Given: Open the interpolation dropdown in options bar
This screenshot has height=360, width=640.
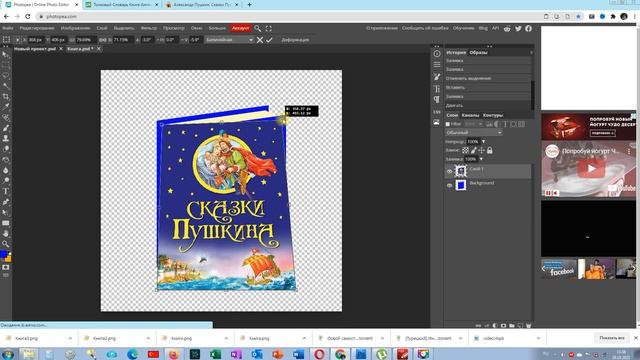Looking at the screenshot, I should point(229,40).
